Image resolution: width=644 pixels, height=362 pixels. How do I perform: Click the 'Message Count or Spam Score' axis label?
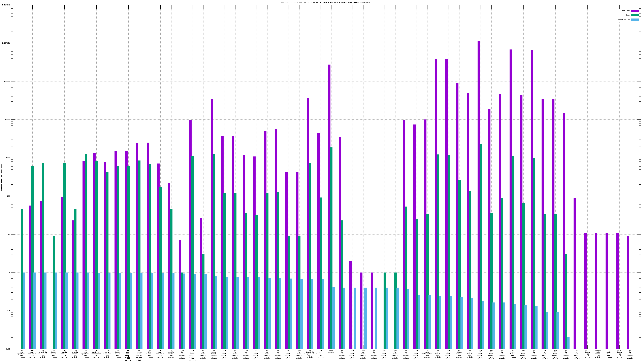(1, 177)
